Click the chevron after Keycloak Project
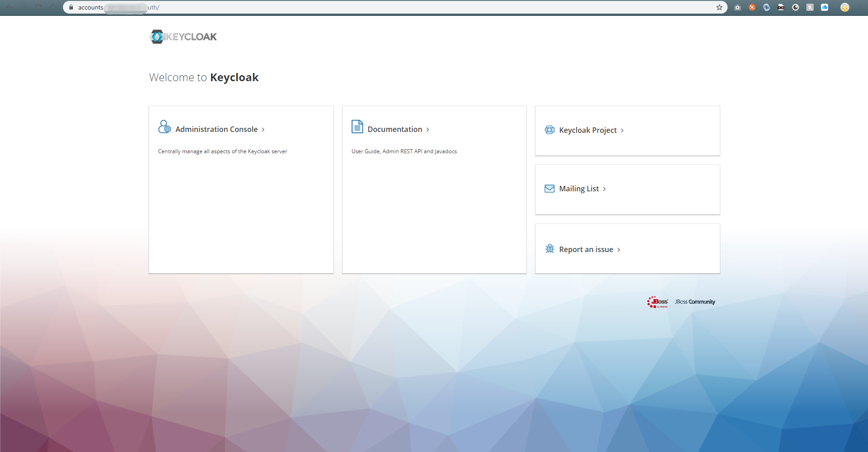This screenshot has height=452, width=868. [x=622, y=131]
